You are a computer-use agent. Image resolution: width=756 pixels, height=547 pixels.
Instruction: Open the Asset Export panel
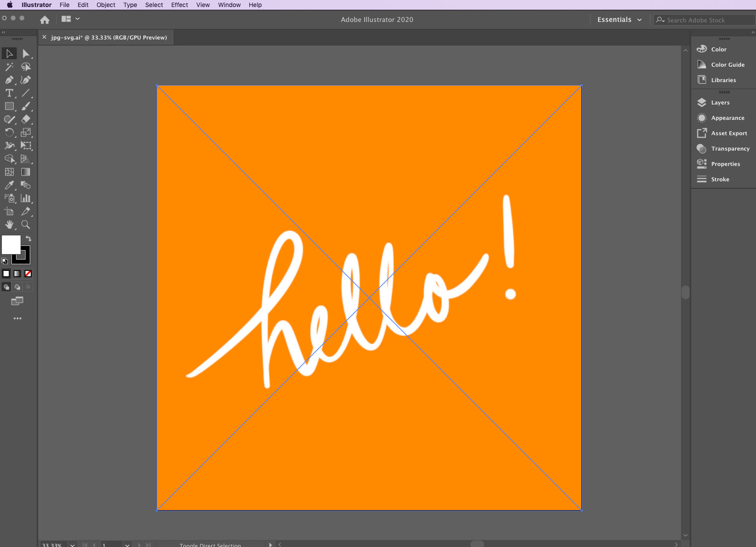(729, 133)
